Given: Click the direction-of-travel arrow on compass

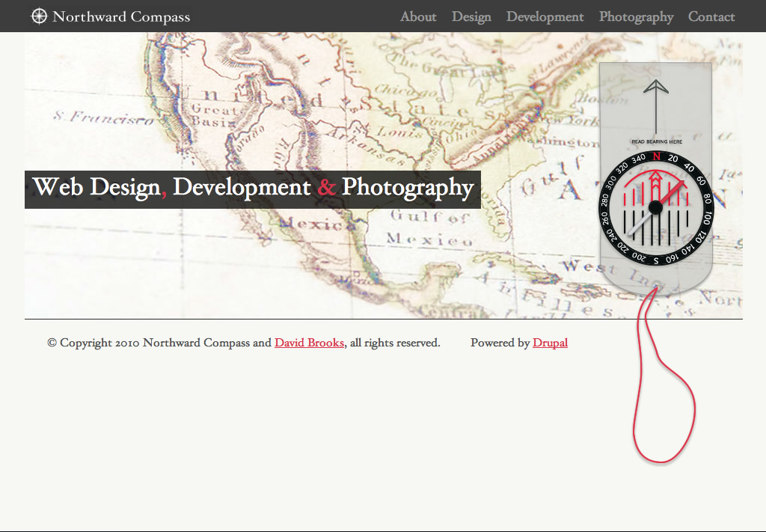Looking at the screenshot, I should (x=655, y=105).
